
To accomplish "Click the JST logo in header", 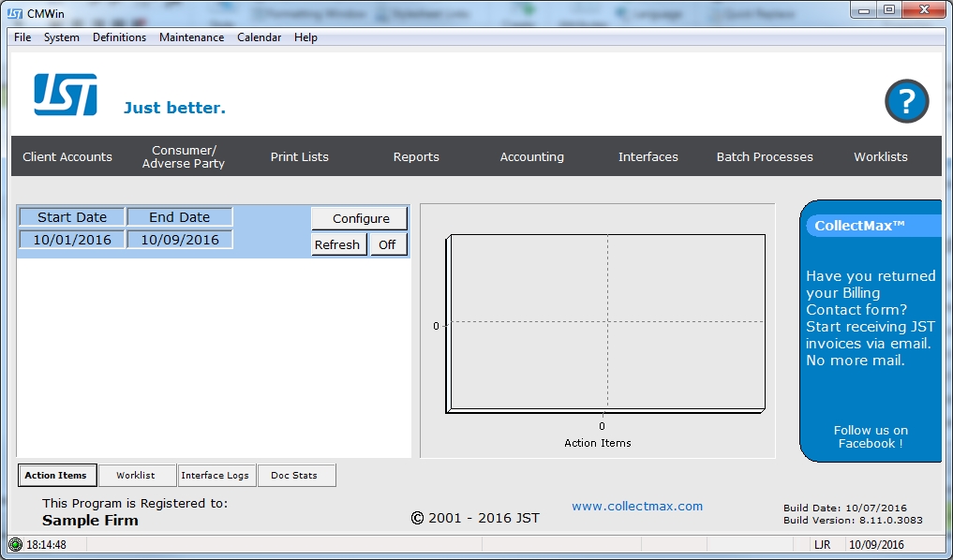I will 66,95.
